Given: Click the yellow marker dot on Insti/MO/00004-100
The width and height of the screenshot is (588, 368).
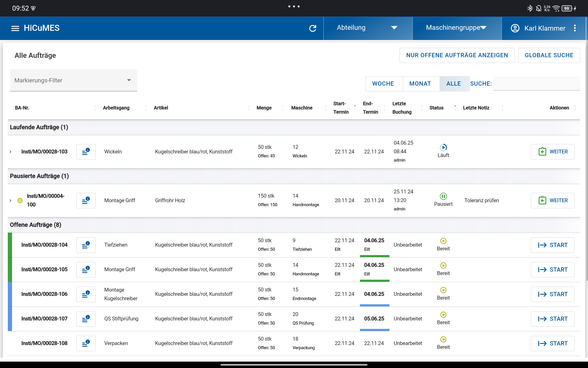Looking at the screenshot, I should 20,201.
